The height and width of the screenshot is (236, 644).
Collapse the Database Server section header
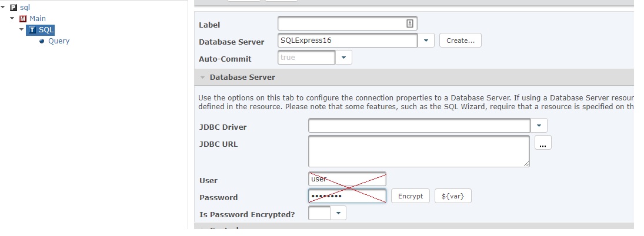[203, 77]
